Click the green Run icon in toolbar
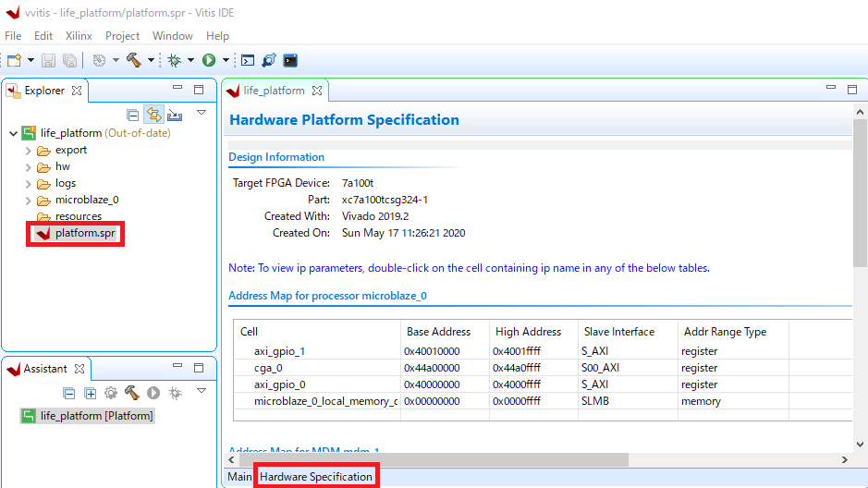This screenshot has width=868, height=488. click(x=209, y=60)
